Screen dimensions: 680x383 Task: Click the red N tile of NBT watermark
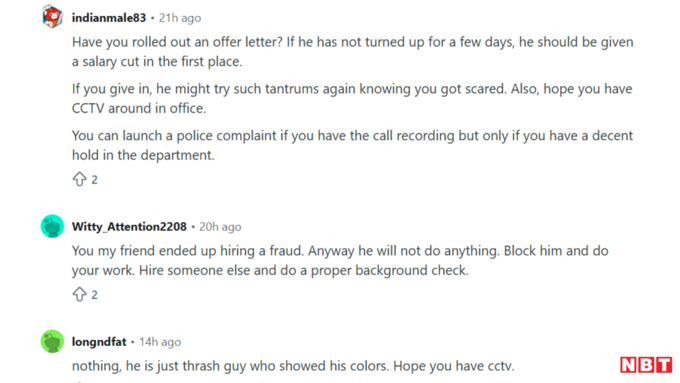(628, 365)
